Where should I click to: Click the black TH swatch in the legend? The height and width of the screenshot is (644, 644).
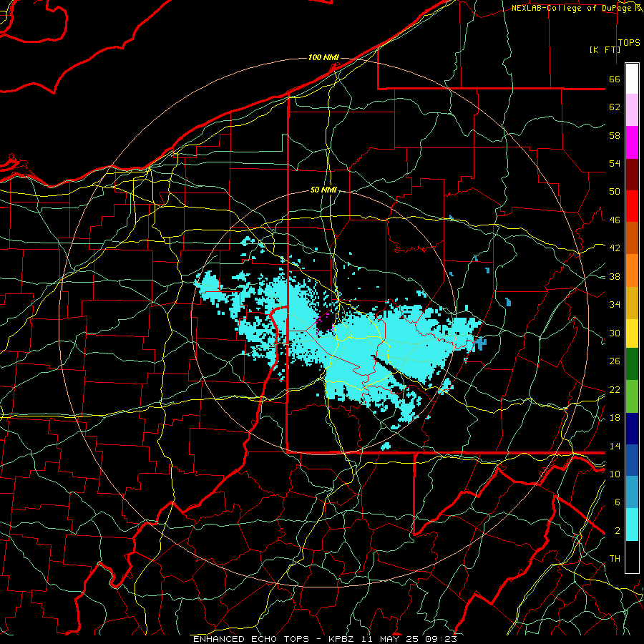[x=632, y=557]
